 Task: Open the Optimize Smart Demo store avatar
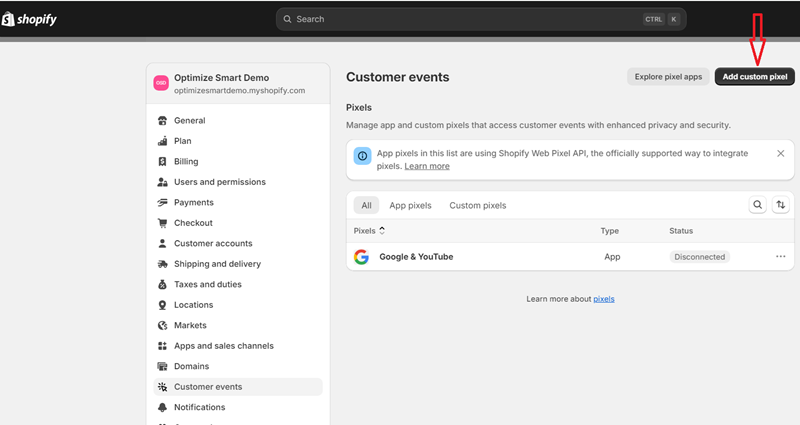(x=161, y=83)
